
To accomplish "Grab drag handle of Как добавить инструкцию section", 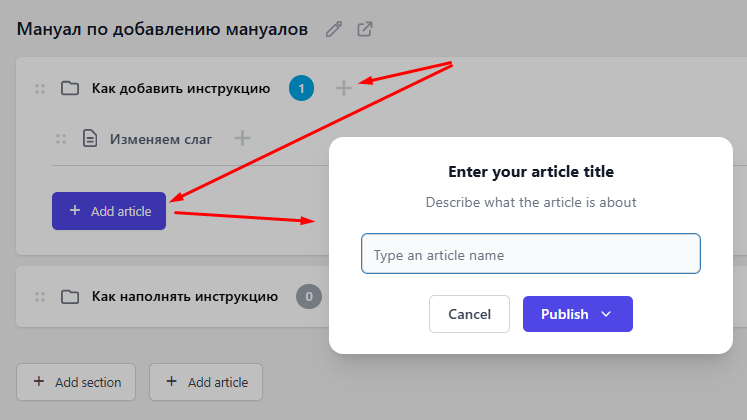I will click(x=40, y=89).
